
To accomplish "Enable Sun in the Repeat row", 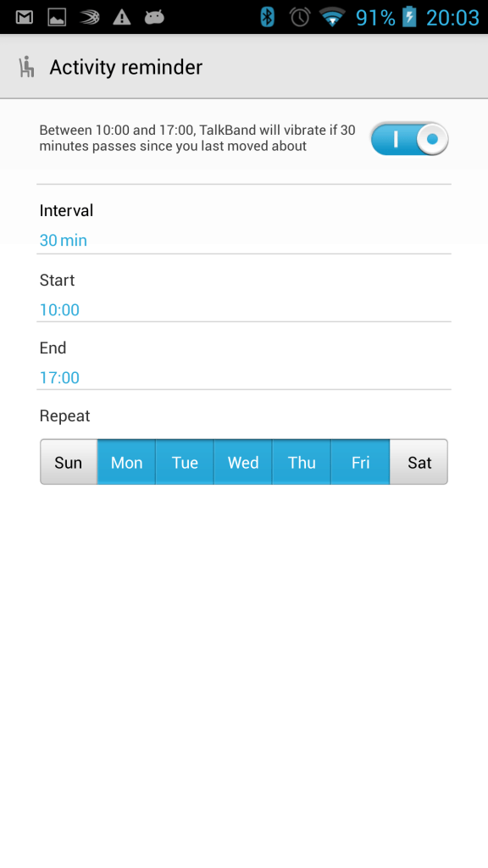I will point(68,462).
